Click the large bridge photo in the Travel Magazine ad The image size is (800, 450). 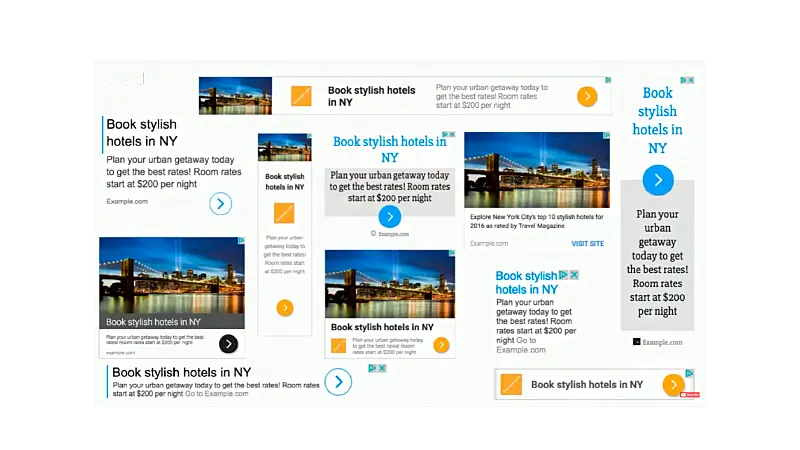[537, 170]
